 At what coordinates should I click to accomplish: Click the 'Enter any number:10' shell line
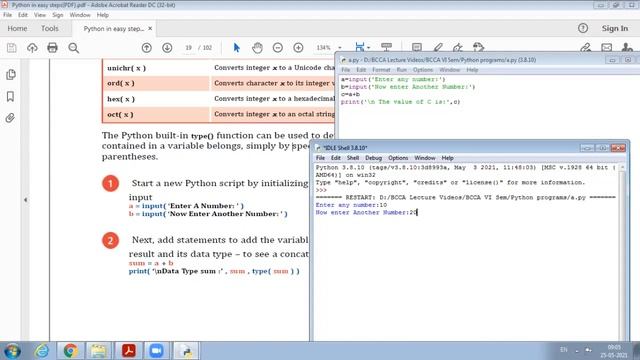coord(351,205)
